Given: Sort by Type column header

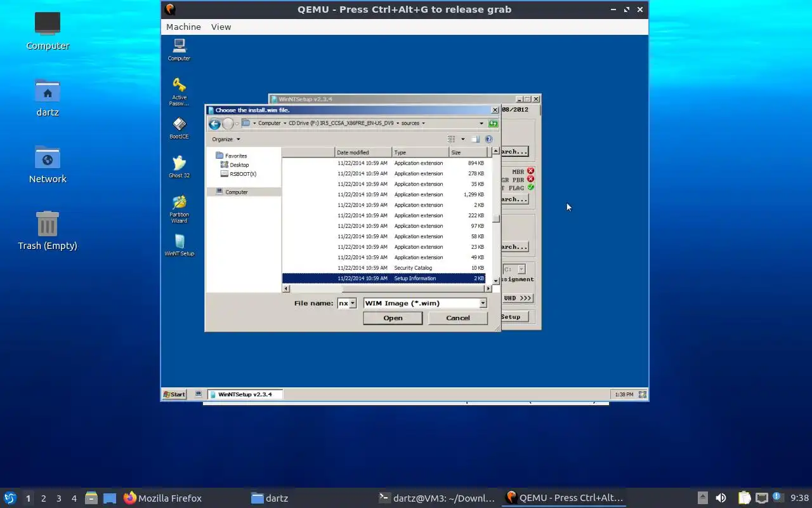Looking at the screenshot, I should pos(420,152).
